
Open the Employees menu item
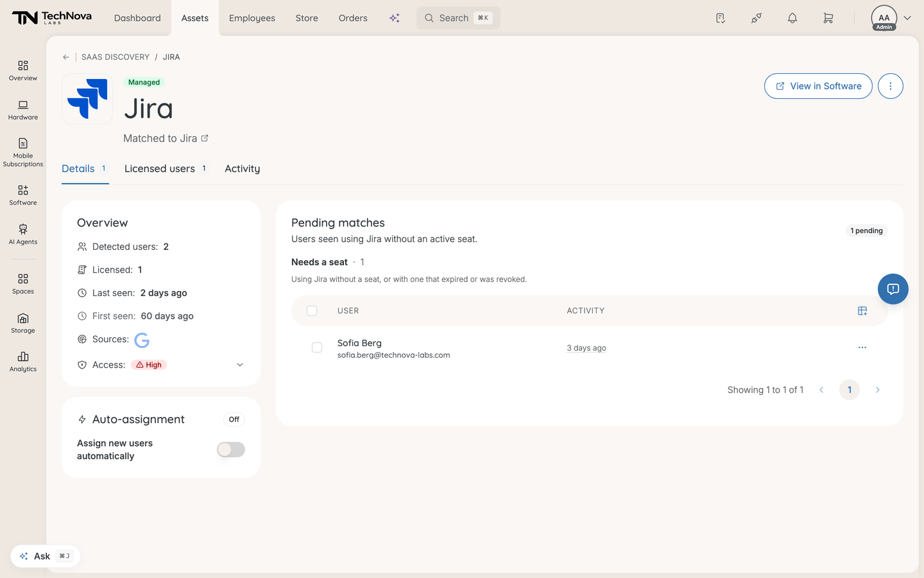tap(252, 18)
